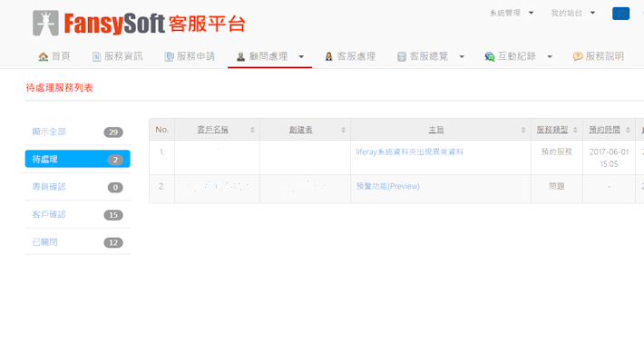The image size is (644, 363).
Task: Click the blue user avatar button
Action: click(620, 14)
